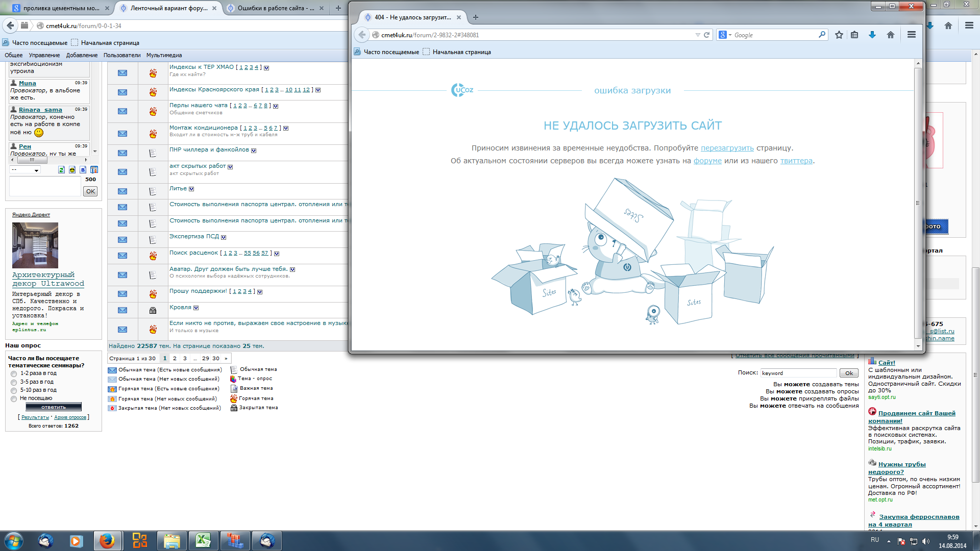Expand the Кровля topic dropdown arrow

(196, 308)
